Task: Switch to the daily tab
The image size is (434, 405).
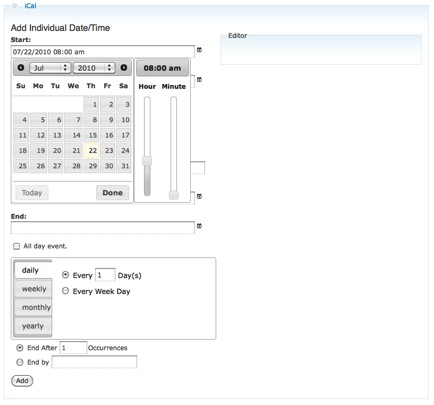Action: [33, 270]
